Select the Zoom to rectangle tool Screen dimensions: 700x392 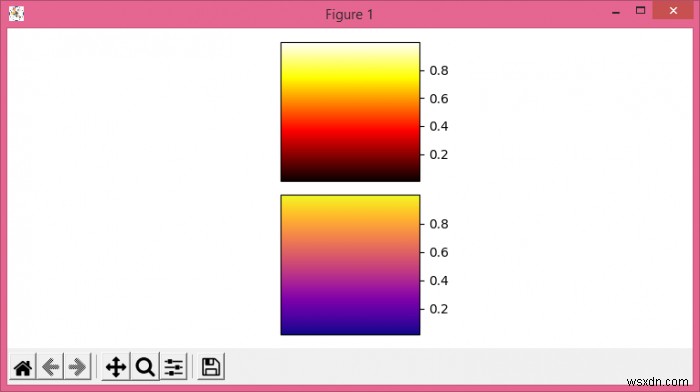(x=145, y=367)
